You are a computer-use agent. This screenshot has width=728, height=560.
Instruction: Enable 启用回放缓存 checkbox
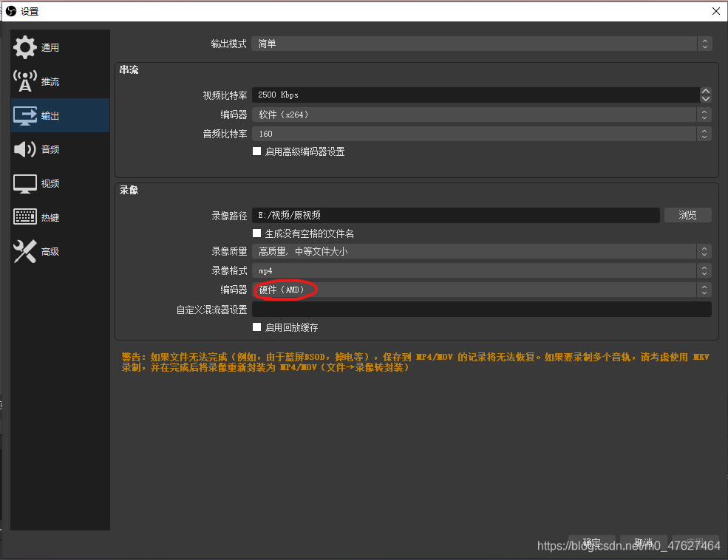[256, 327]
